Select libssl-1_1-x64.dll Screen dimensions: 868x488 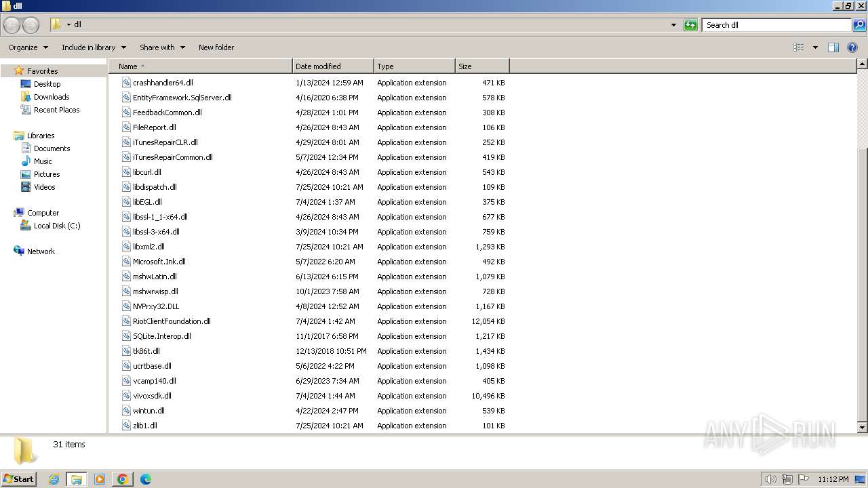coord(160,217)
